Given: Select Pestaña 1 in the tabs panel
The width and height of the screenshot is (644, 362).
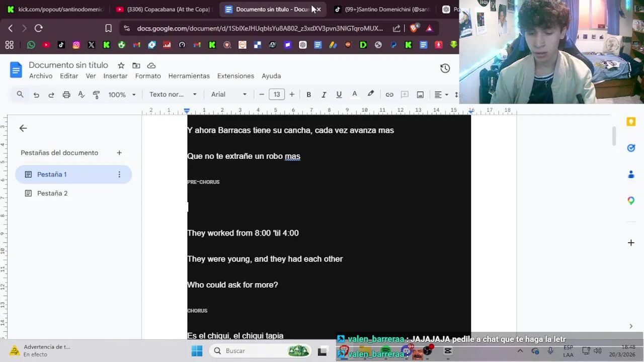Looking at the screenshot, I should coord(73,174).
